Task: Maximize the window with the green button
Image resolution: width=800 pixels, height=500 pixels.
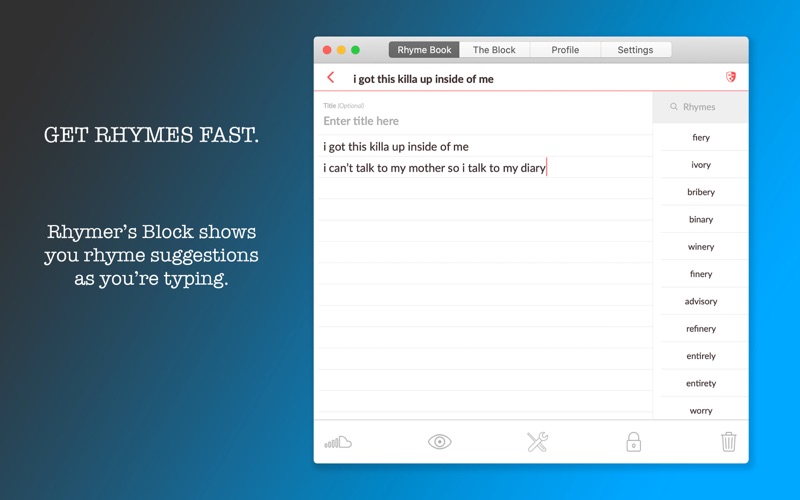Action: click(356, 49)
